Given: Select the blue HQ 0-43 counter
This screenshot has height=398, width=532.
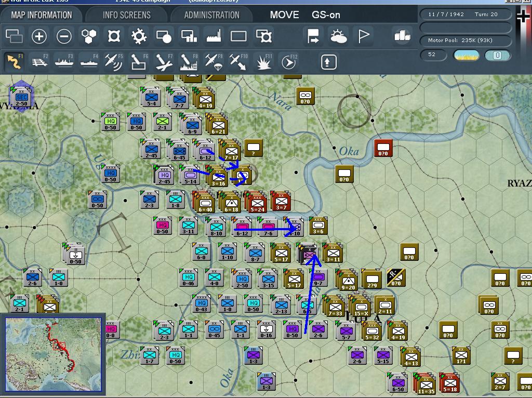Looking at the screenshot, I should pyautogui.click(x=201, y=303).
